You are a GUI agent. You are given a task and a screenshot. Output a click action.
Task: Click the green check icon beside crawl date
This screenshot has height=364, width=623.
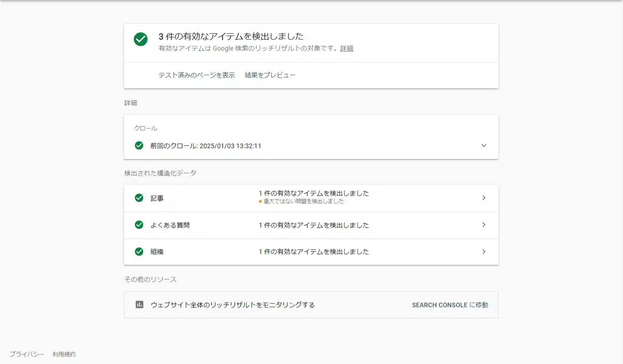click(139, 146)
